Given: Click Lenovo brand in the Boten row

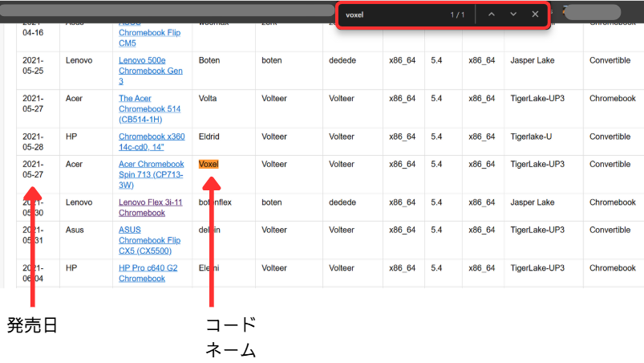Looking at the screenshot, I should [79, 60].
